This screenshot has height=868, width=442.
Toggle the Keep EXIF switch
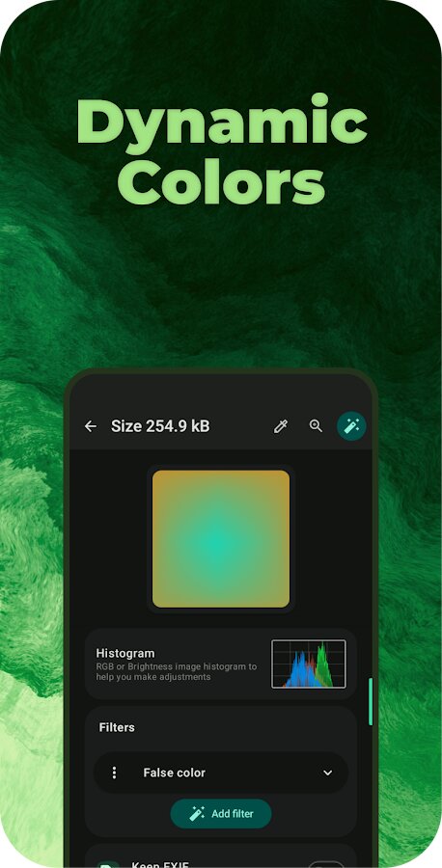coord(326,865)
